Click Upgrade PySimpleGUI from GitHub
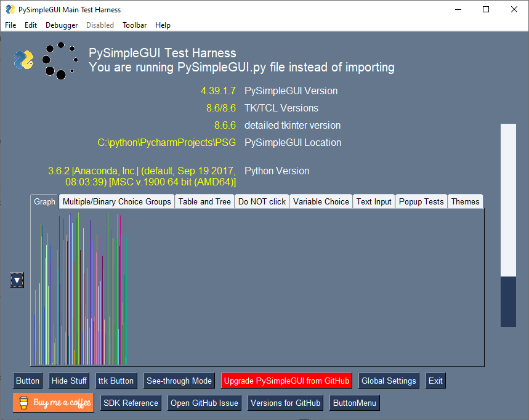The image size is (529, 420). click(286, 381)
